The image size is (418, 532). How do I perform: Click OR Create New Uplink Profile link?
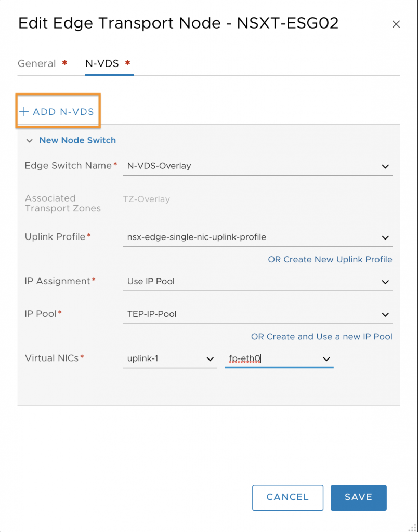[330, 260]
